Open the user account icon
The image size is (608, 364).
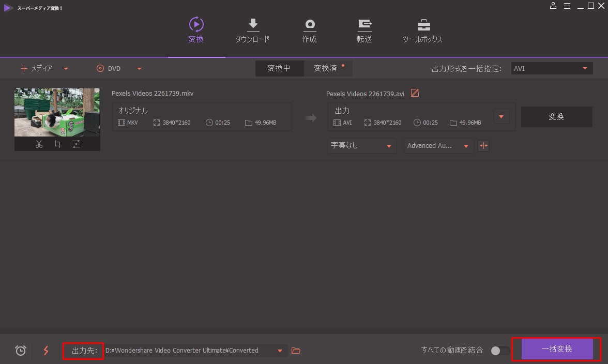click(x=553, y=6)
